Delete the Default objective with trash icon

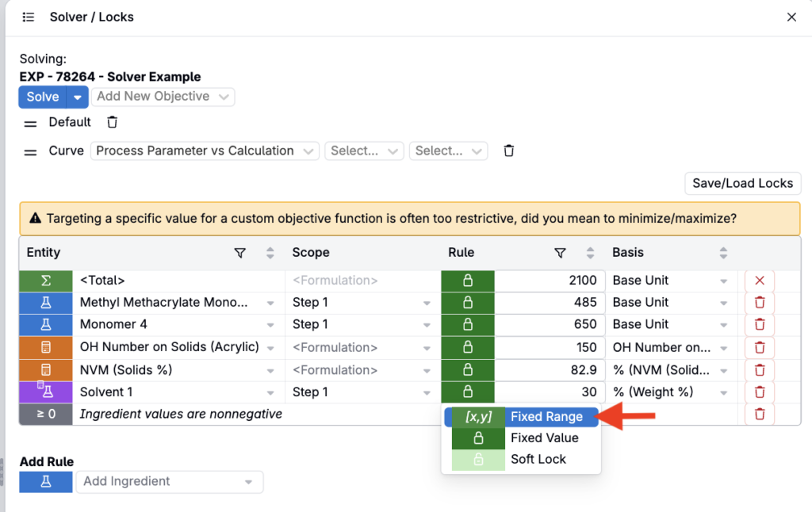[112, 122]
